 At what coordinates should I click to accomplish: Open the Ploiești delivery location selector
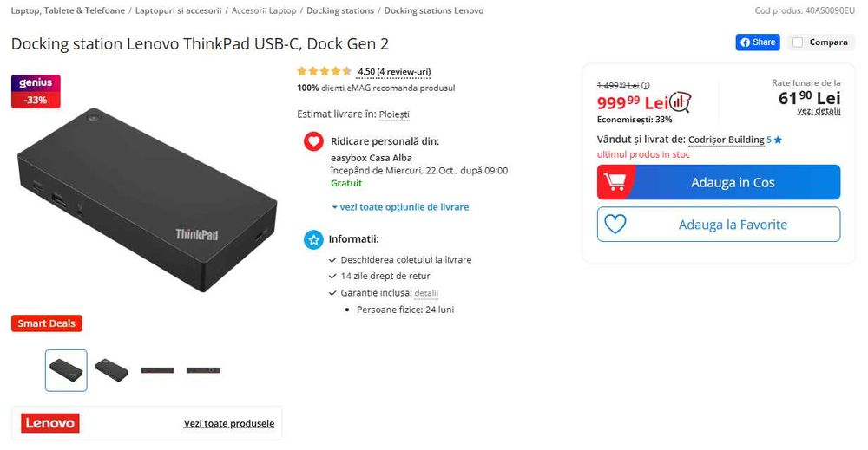pos(394,114)
